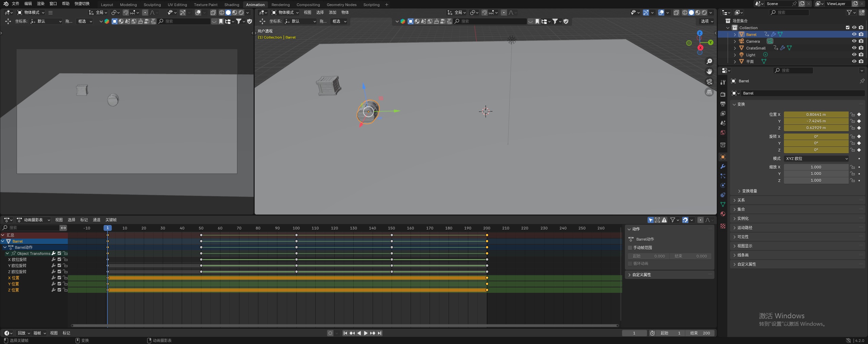Screen dimensions: 868x344
Task: Jump to timeline start frame
Action: [x=345, y=333]
